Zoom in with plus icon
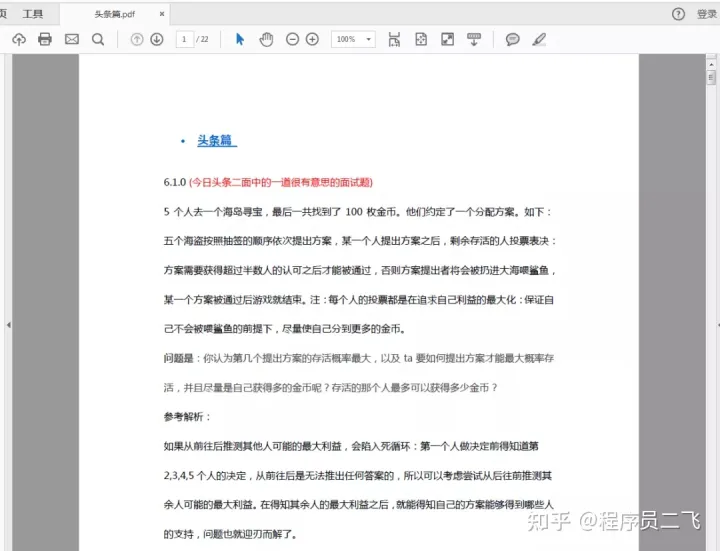 pyautogui.click(x=312, y=39)
